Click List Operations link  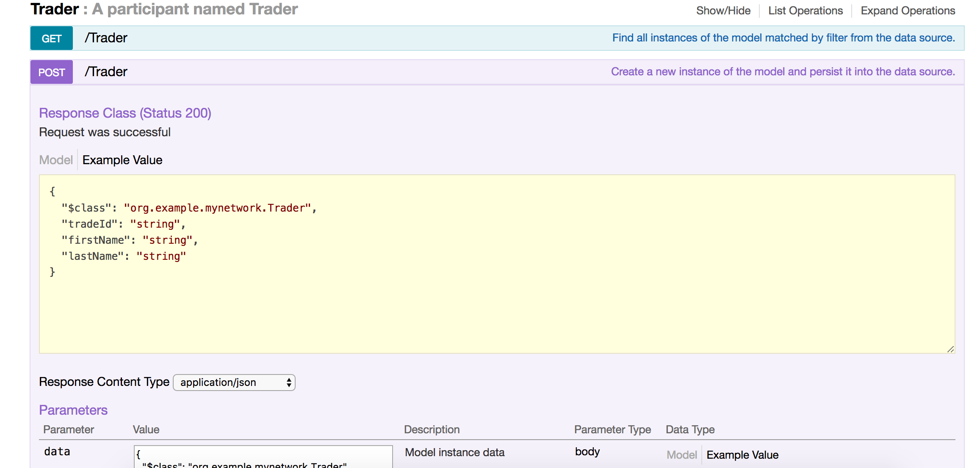coord(806,11)
